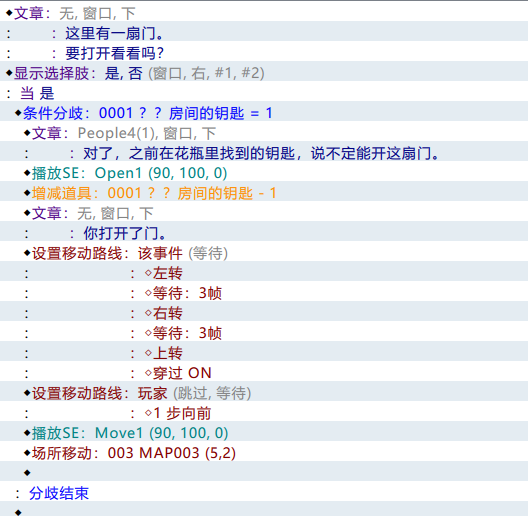Select the 显示选择肢: 是, 否 command
This screenshot has width=528, height=516.
264,71
